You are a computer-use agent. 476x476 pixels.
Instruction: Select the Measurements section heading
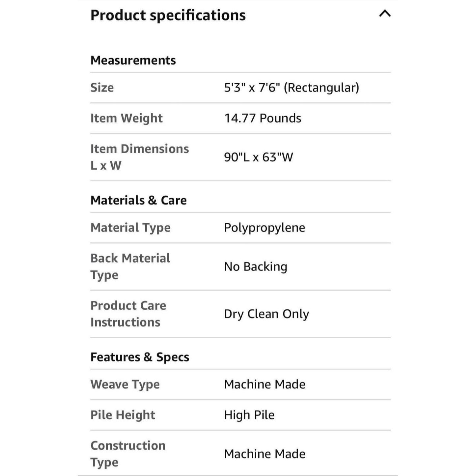tap(133, 60)
